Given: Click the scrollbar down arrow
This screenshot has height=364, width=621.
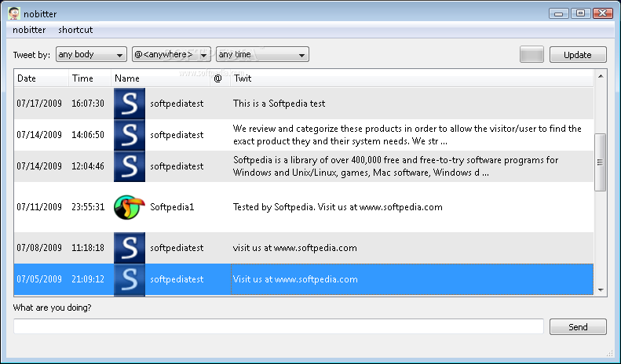Looking at the screenshot, I should click(x=601, y=290).
